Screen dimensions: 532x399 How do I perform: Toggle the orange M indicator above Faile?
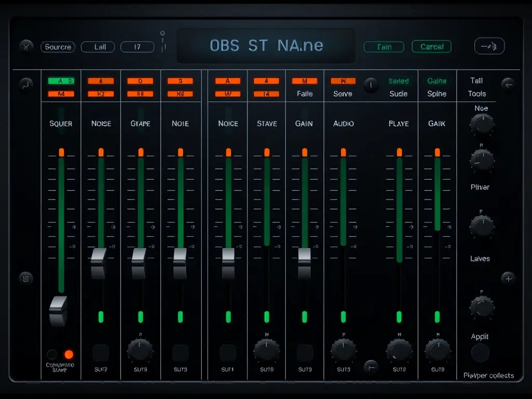(x=304, y=81)
